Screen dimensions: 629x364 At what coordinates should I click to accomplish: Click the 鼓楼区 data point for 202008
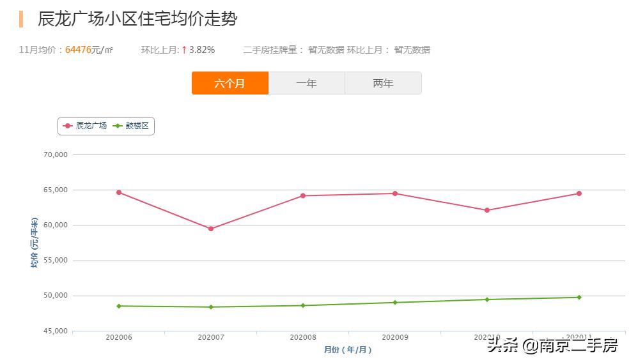pyautogui.click(x=303, y=305)
